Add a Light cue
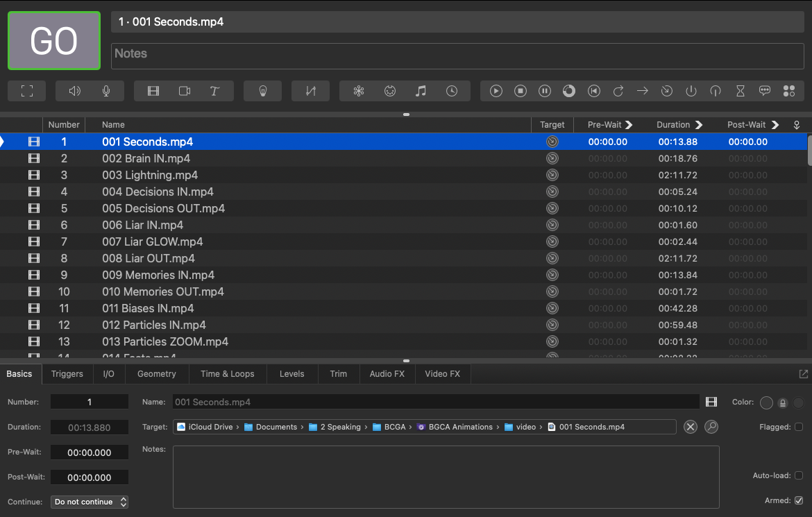Screen dimensions: 812x517 262,91
